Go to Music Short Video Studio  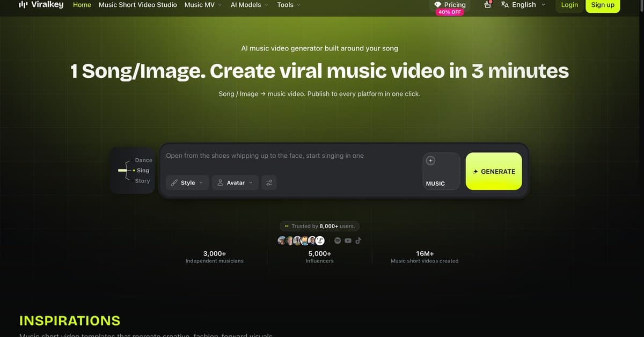coord(138,5)
